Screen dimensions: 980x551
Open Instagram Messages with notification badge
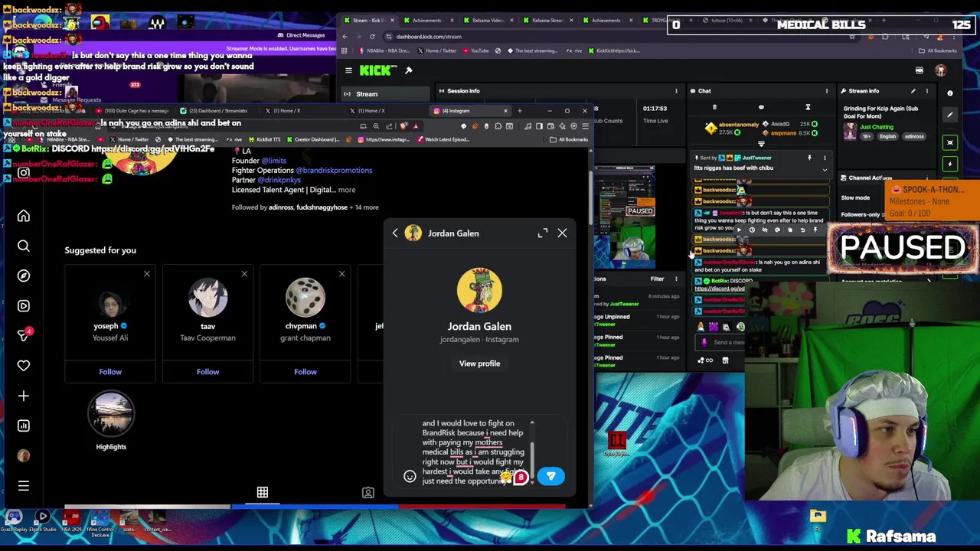click(x=24, y=335)
